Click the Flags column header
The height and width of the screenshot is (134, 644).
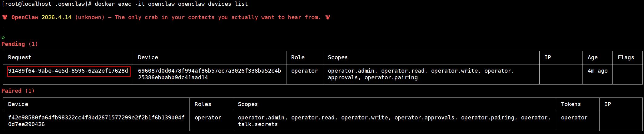tap(626, 57)
